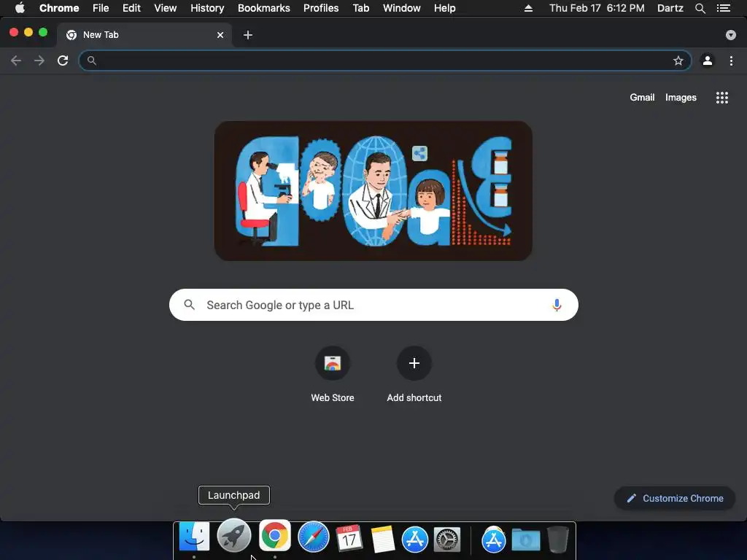Focus the Chrome address bar

pos(385,61)
